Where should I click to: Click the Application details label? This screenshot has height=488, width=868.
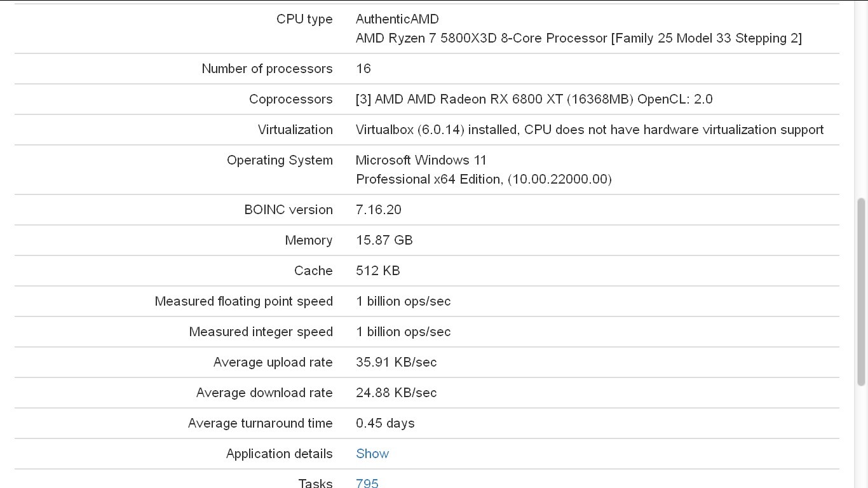coord(279,454)
